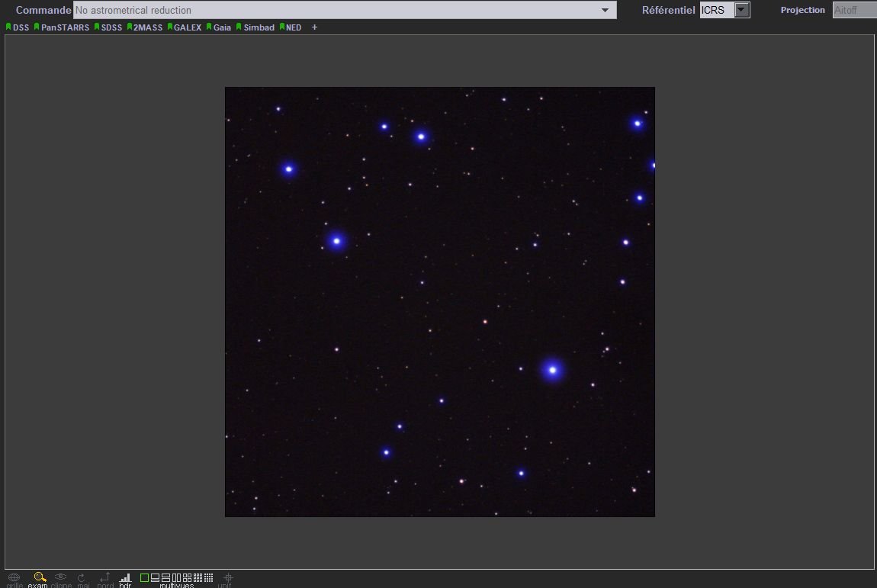The width and height of the screenshot is (877, 588).
Task: Click the maj reload icon
Action: click(81, 577)
